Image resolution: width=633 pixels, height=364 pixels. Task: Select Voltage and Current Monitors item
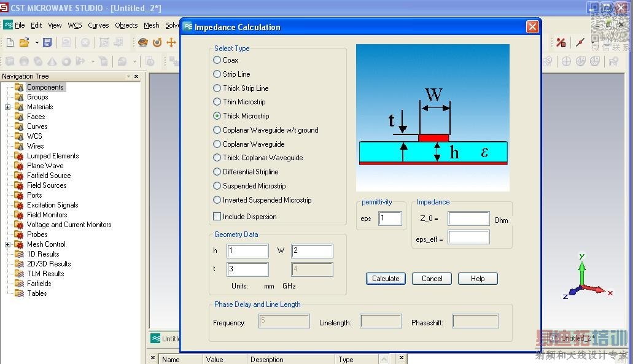[69, 225]
